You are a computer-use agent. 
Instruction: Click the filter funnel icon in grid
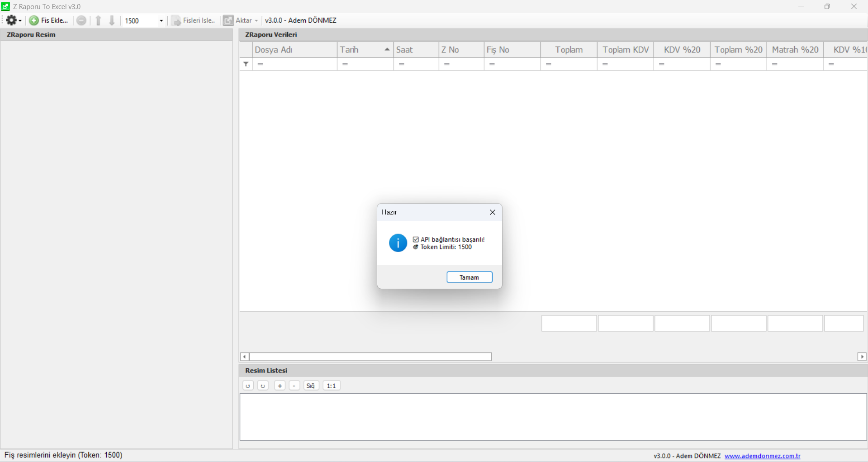246,64
